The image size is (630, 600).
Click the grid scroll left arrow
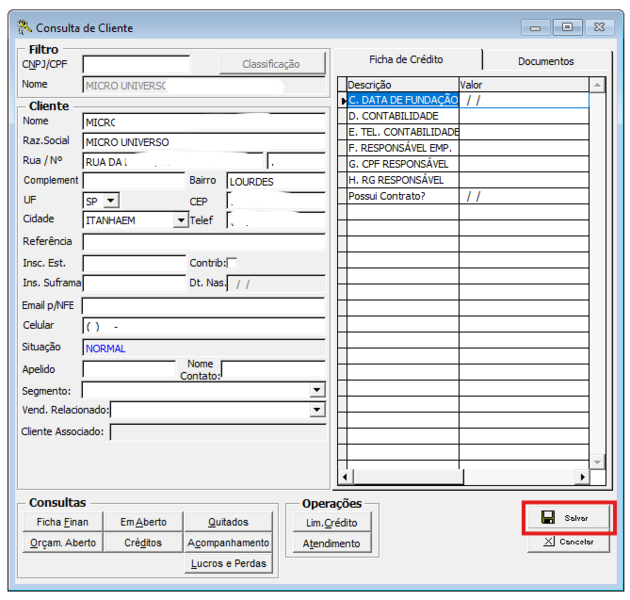346,477
